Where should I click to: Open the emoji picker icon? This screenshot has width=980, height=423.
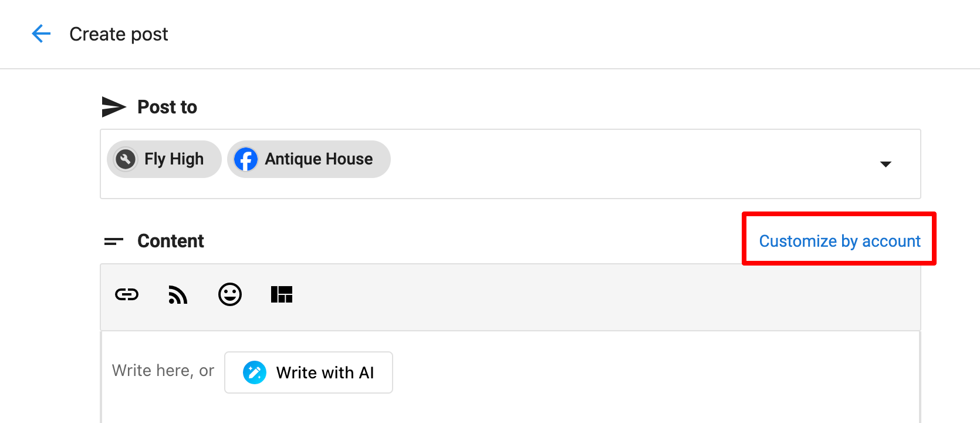[230, 294]
